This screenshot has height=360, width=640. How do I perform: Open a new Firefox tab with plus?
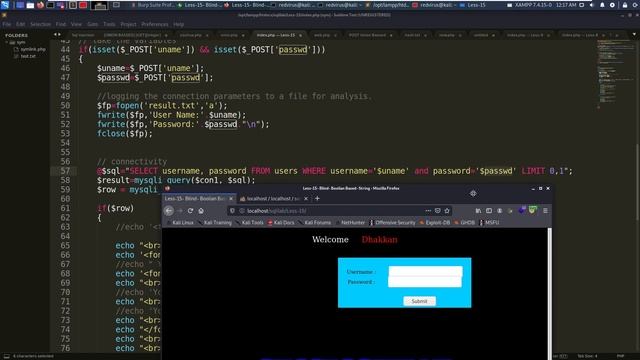point(317,198)
